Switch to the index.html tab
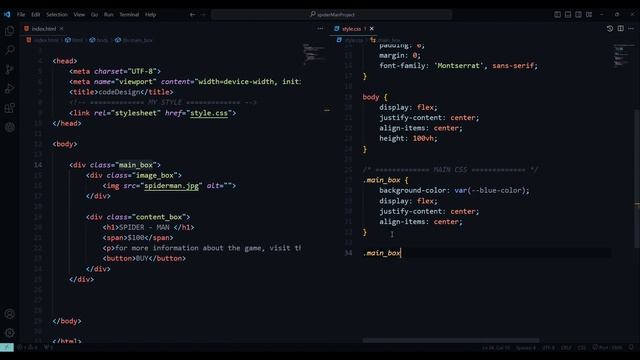Image resolution: width=640 pixels, height=360 pixels. point(43,29)
